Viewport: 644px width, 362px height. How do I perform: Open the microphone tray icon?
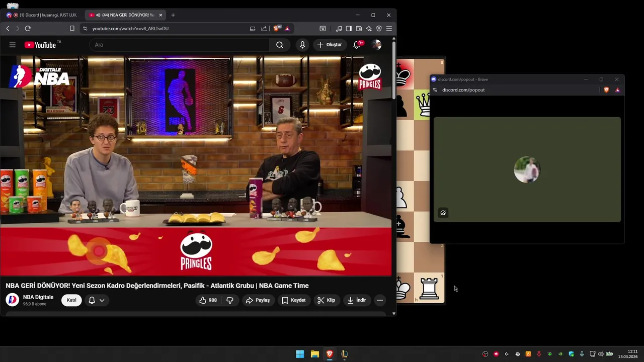click(582, 354)
